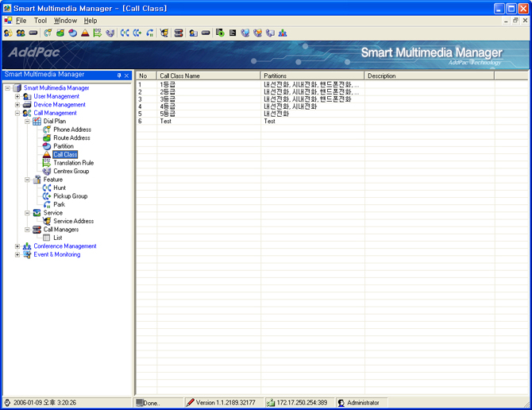Click the Partition icon in the toolbar
The width and height of the screenshot is (532, 410).
pyautogui.click(x=72, y=33)
